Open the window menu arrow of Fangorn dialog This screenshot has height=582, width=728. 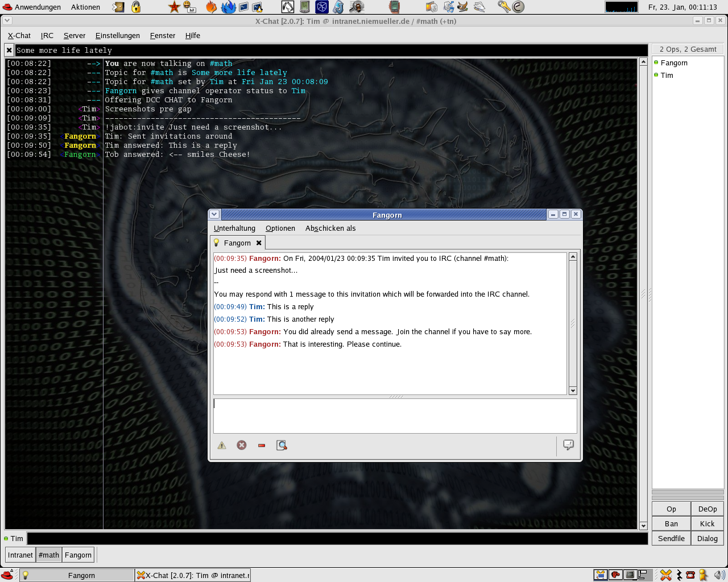tap(214, 214)
